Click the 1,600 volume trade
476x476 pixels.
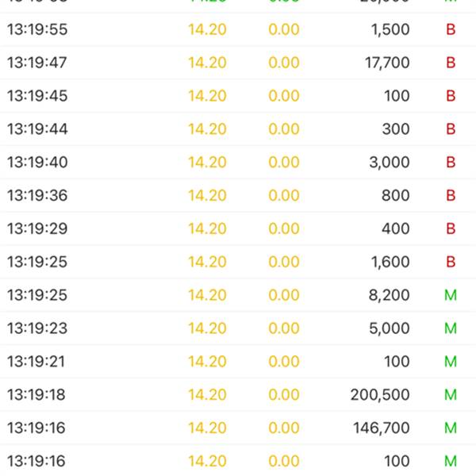tap(390, 263)
